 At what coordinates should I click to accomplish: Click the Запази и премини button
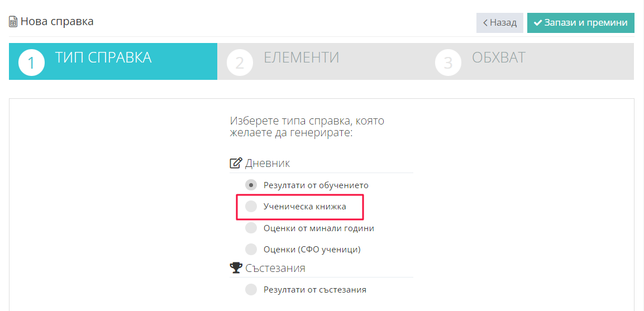tap(581, 22)
